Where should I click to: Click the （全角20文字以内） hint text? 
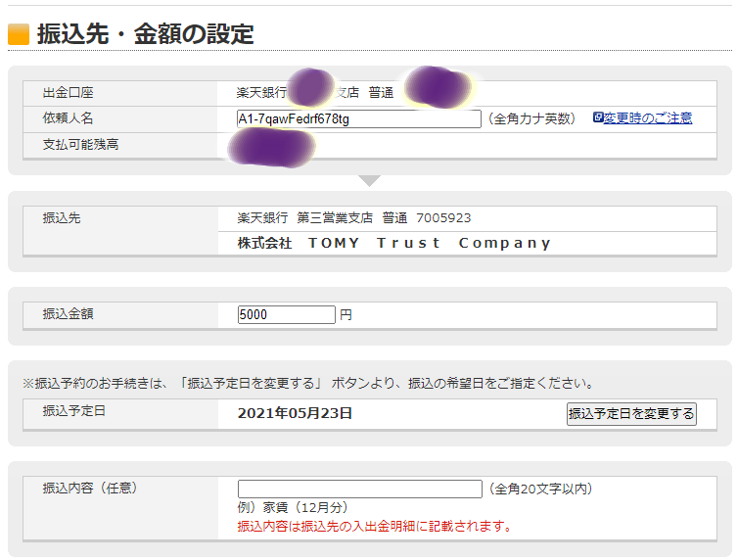click(x=540, y=489)
